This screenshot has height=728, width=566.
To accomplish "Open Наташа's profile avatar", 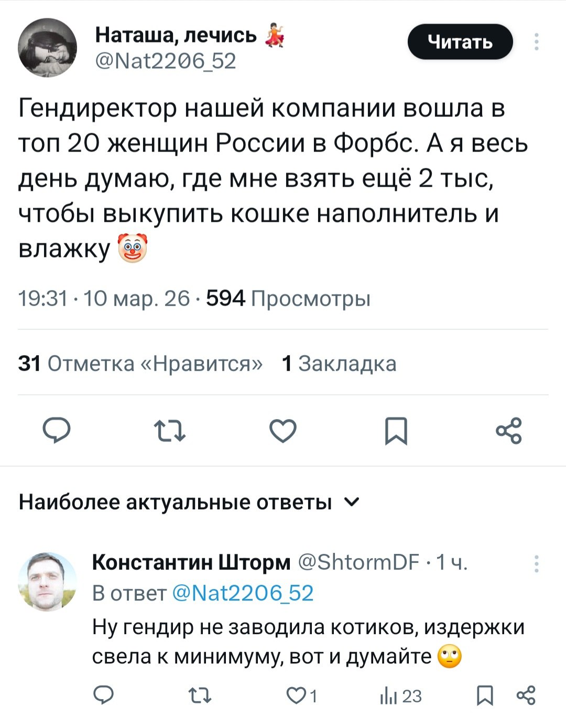I will [x=48, y=48].
